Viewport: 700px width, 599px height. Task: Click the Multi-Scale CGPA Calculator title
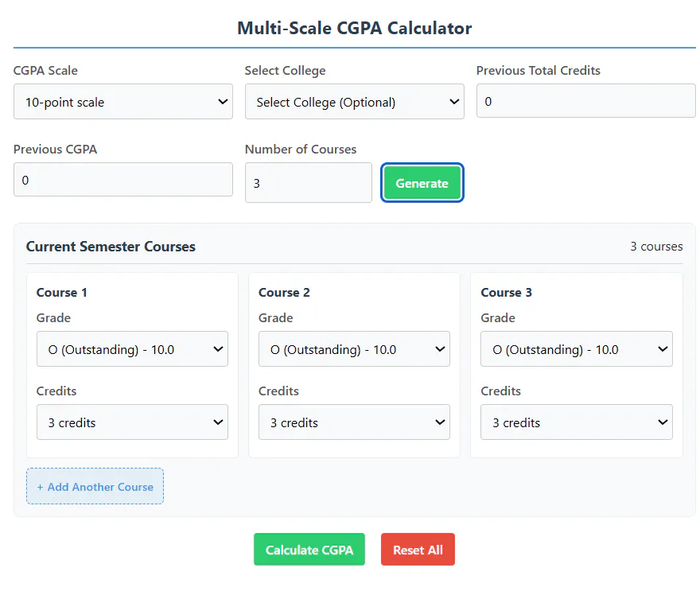coord(355,28)
